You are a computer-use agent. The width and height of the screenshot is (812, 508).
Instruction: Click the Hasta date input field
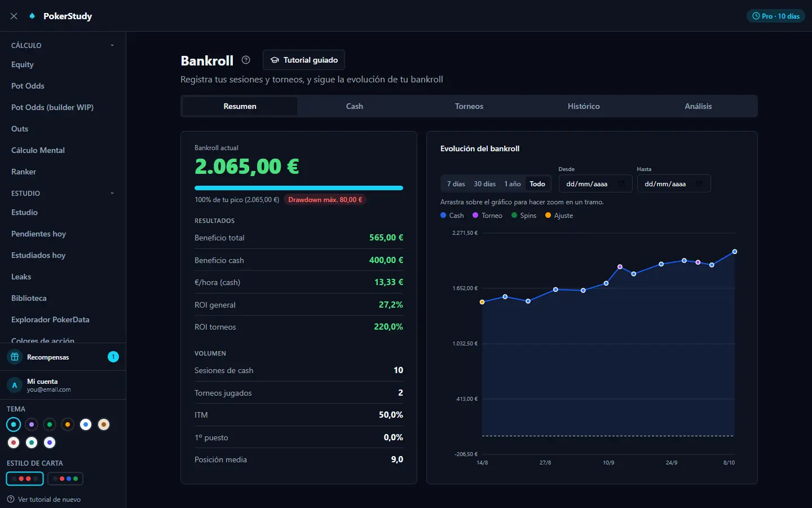[x=674, y=184]
